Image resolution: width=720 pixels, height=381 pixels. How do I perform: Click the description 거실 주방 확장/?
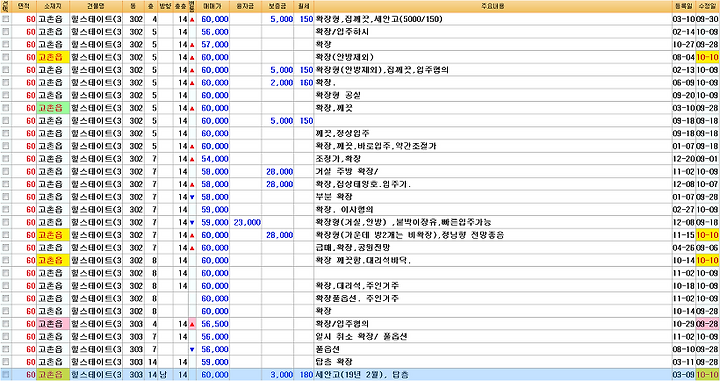(x=347, y=172)
